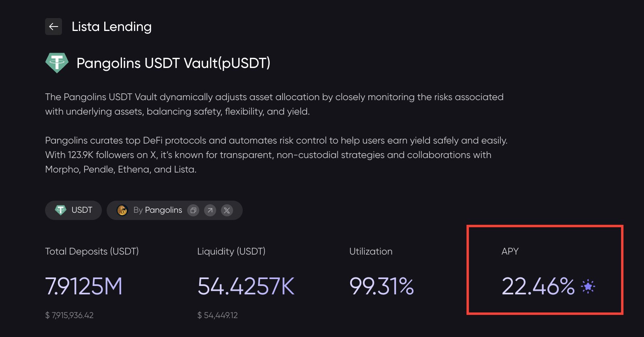Click the 22.46% APY value

pos(539,286)
